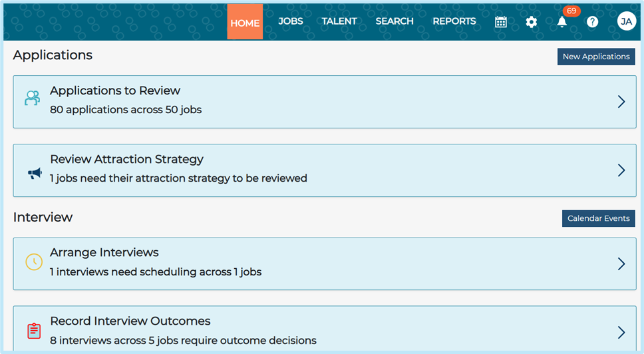Open the JA user profile avatar

pyautogui.click(x=626, y=21)
